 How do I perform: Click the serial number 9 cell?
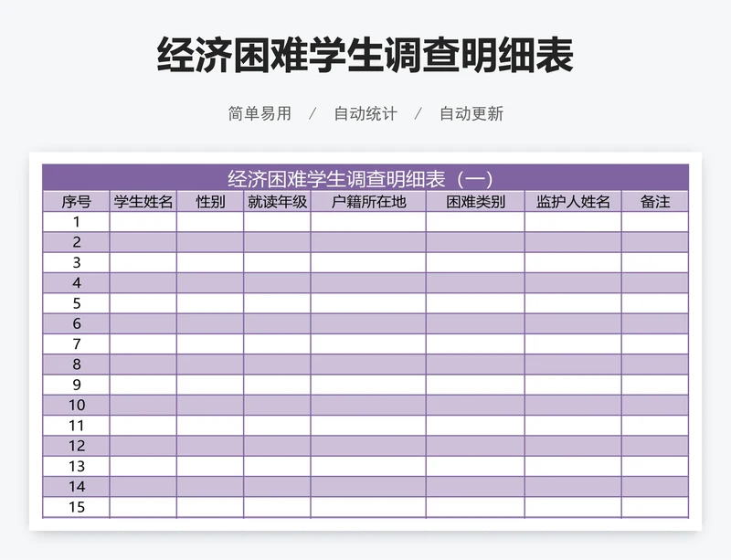coord(76,385)
